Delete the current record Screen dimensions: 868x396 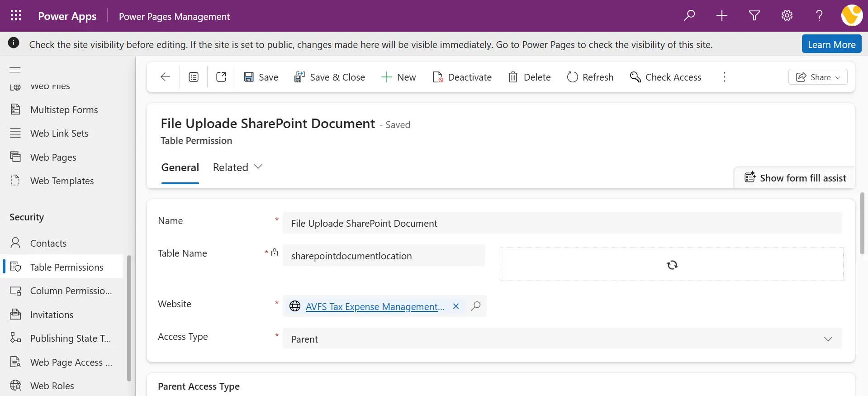pyautogui.click(x=529, y=77)
